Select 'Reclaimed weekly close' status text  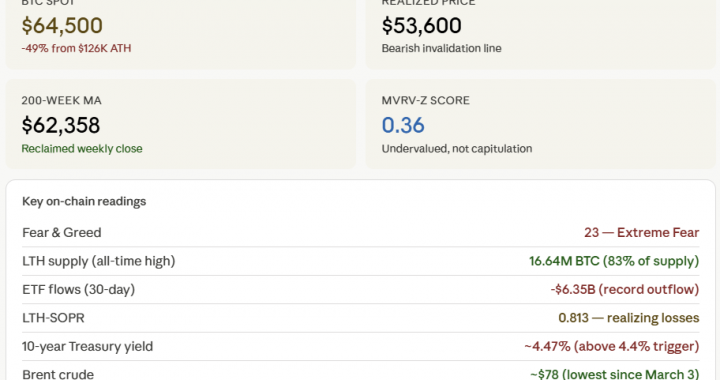coord(82,149)
